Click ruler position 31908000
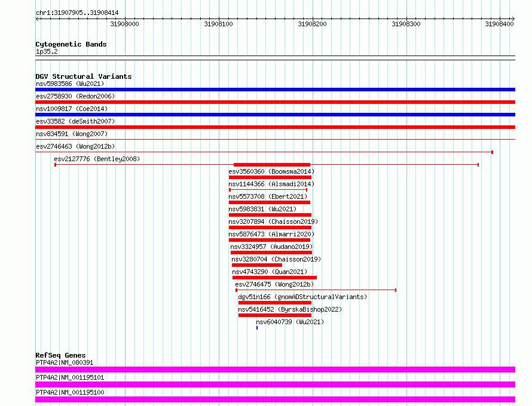This screenshot has height=406, width=532. click(124, 24)
